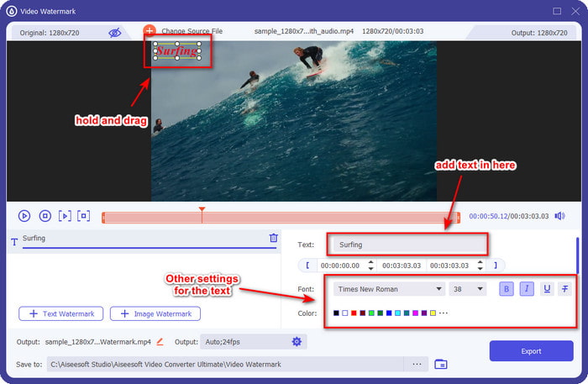The width and height of the screenshot is (588, 384).
Task: Increase the end time with the up arrow
Action: (x=480, y=262)
